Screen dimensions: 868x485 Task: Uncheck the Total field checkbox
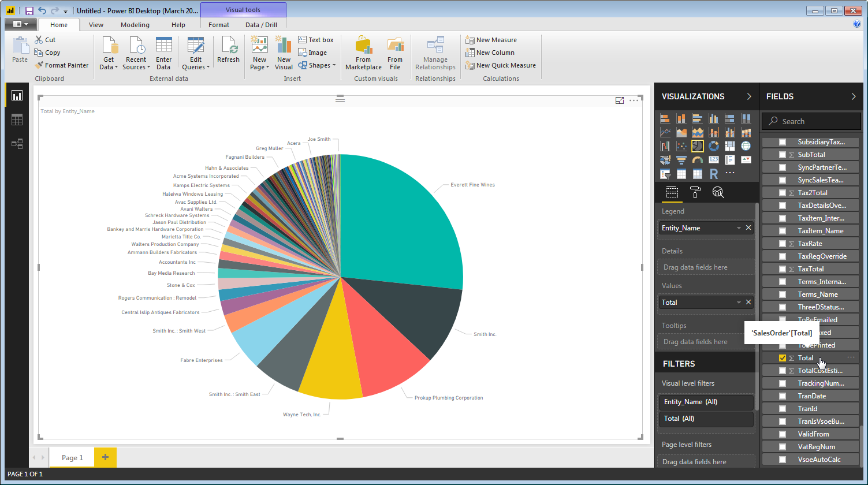click(x=783, y=358)
